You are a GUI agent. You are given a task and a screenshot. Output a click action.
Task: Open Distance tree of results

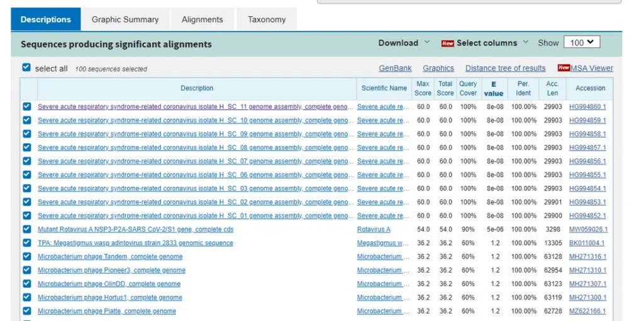[x=505, y=68]
